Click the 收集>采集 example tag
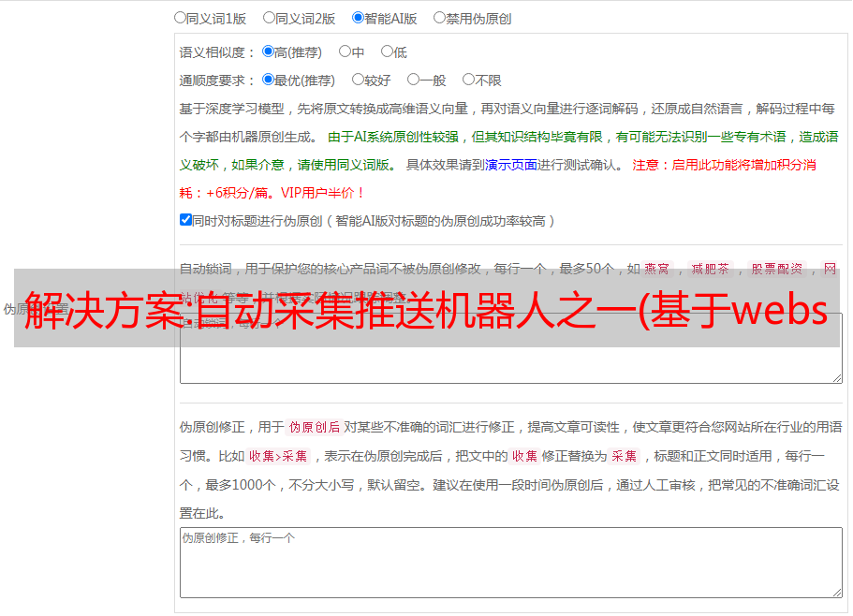Image resolution: width=853 pixels, height=616 pixels. (278, 456)
